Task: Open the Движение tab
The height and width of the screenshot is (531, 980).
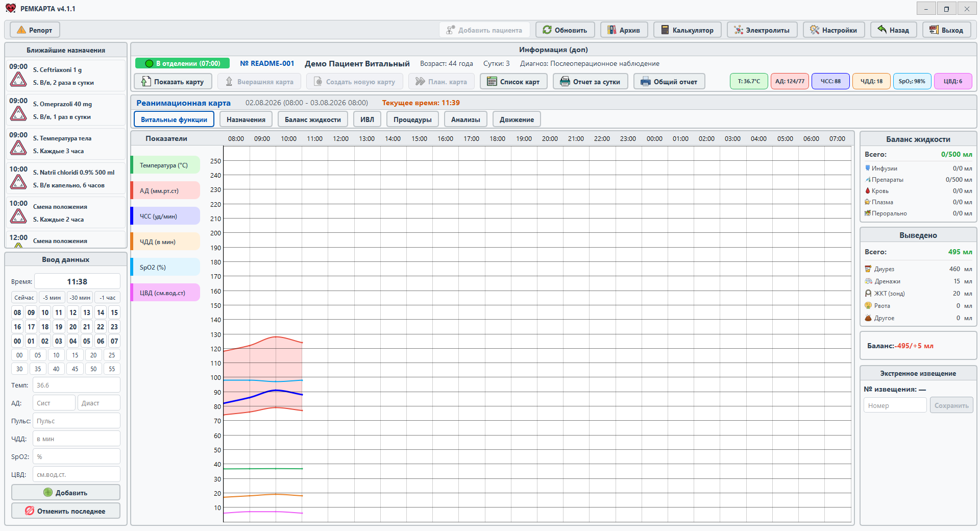Action: [517, 119]
